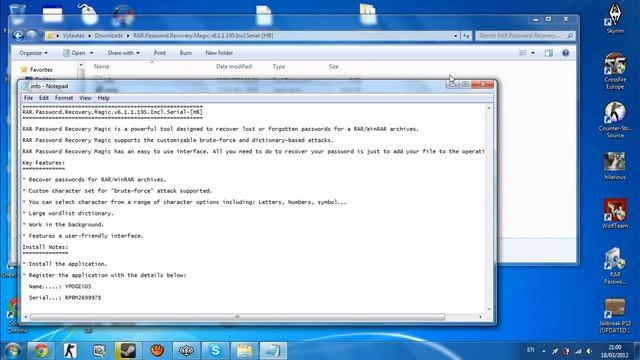This screenshot has height=360, width=640.
Task: Click the taskbar icon right of Counter-Strike
Action: point(99,351)
